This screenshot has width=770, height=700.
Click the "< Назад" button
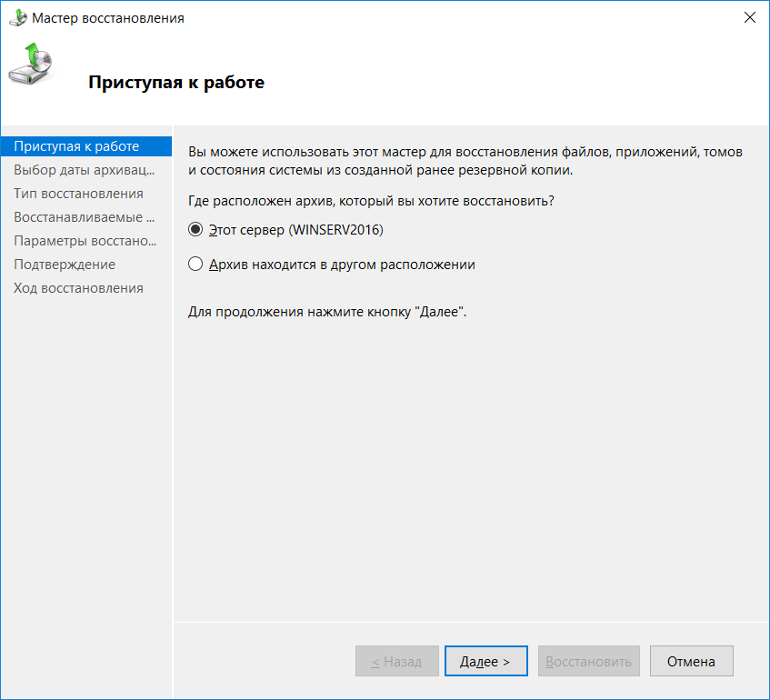[x=396, y=662]
